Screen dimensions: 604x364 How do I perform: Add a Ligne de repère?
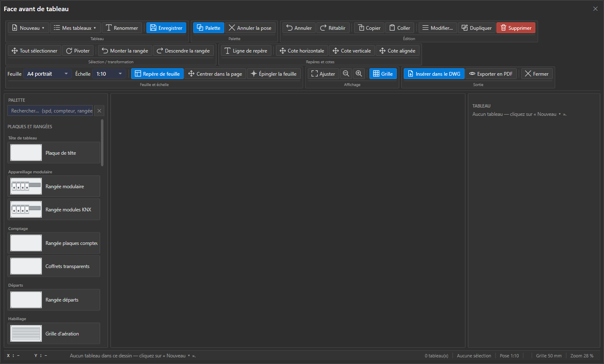coord(246,50)
